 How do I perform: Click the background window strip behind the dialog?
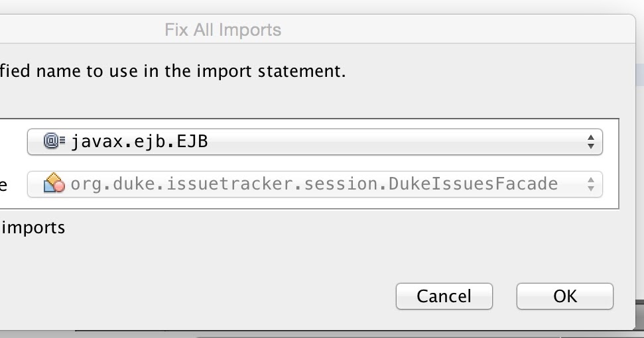pos(640,75)
